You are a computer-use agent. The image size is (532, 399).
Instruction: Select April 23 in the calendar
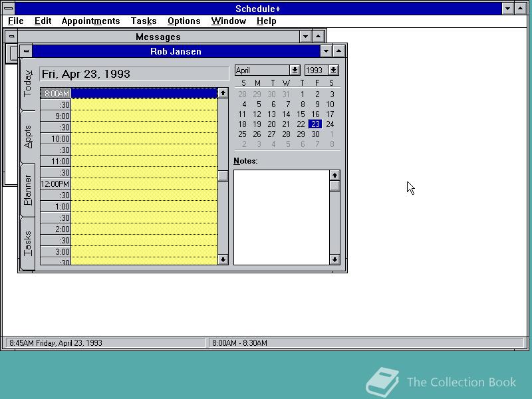(315, 124)
